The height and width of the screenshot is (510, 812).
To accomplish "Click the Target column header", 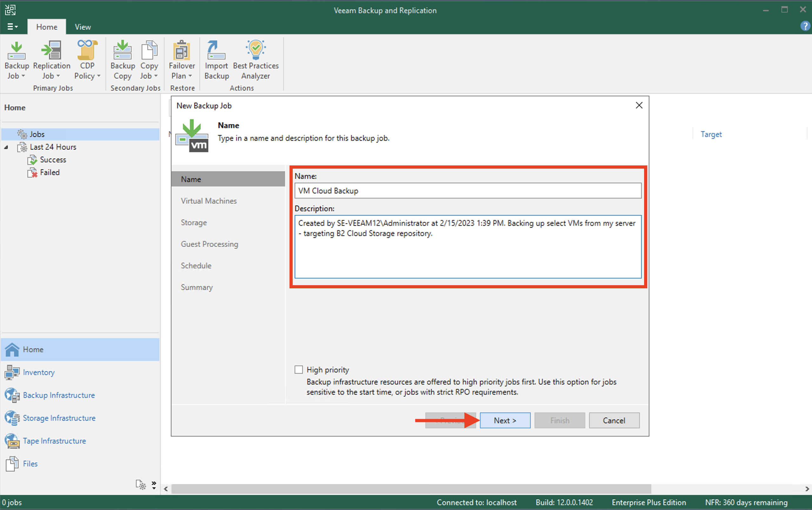I will click(711, 134).
